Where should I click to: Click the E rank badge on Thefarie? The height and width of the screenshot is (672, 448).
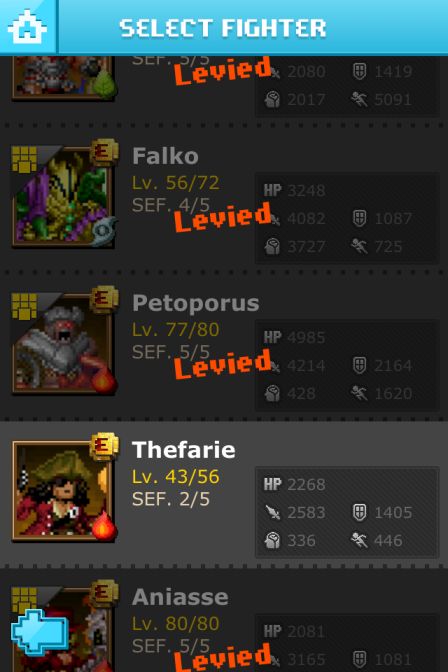point(104,446)
